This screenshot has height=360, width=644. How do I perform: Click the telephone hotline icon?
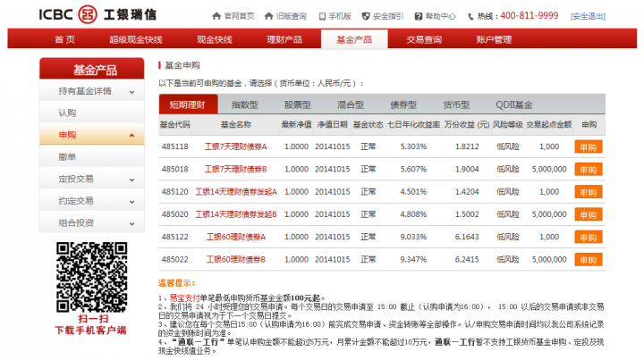pos(470,17)
